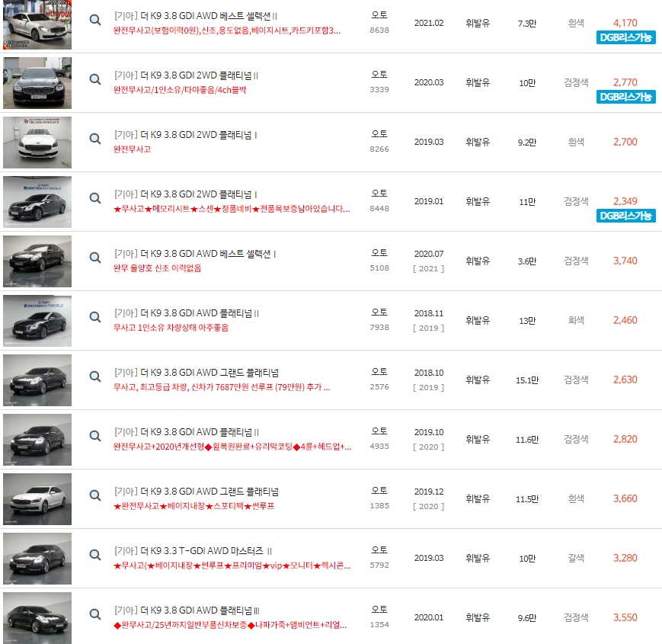
Task: Click the magnifier icon beside 플래티넘 I priced 2,700
Action: [x=94, y=139]
